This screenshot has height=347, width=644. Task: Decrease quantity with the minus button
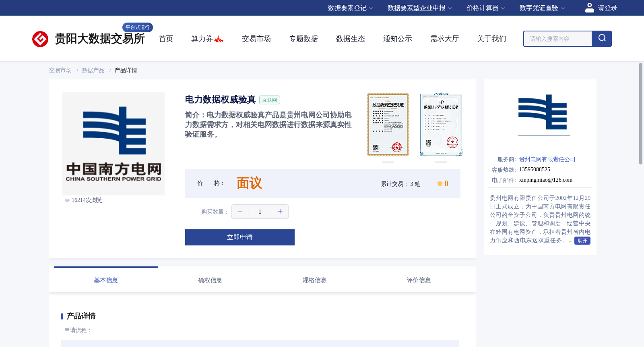[240, 212]
